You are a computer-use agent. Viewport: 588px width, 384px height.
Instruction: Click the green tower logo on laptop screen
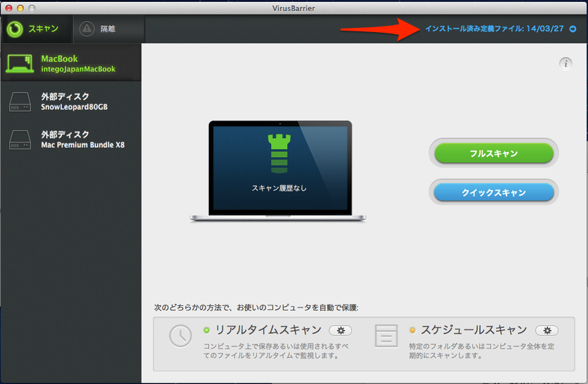click(280, 153)
